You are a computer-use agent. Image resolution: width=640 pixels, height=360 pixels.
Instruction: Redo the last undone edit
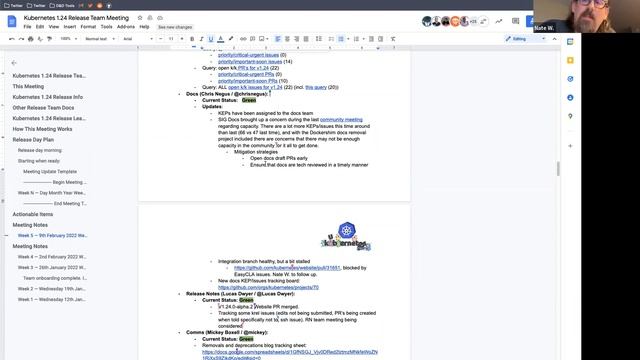coord(21,39)
